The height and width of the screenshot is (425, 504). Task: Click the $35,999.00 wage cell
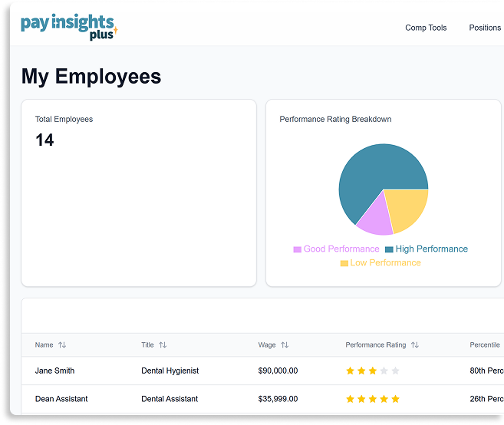coord(278,399)
